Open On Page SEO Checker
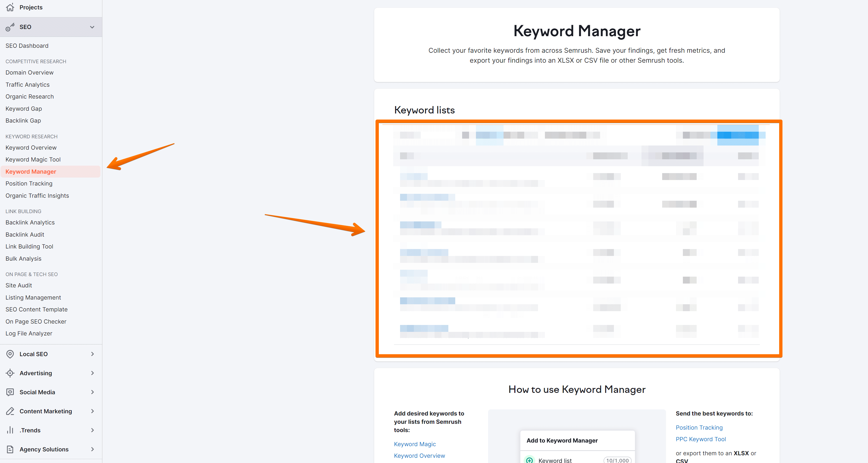Image resolution: width=868 pixels, height=463 pixels. [x=36, y=322]
